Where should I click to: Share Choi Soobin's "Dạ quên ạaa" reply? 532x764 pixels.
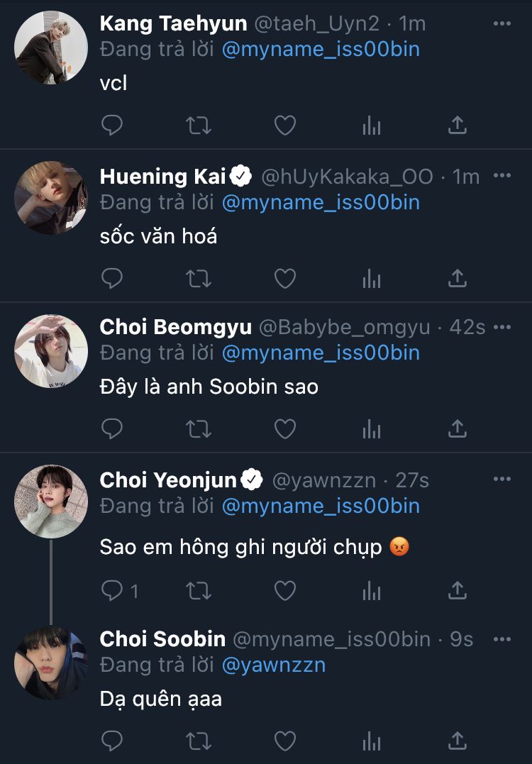coord(458,741)
